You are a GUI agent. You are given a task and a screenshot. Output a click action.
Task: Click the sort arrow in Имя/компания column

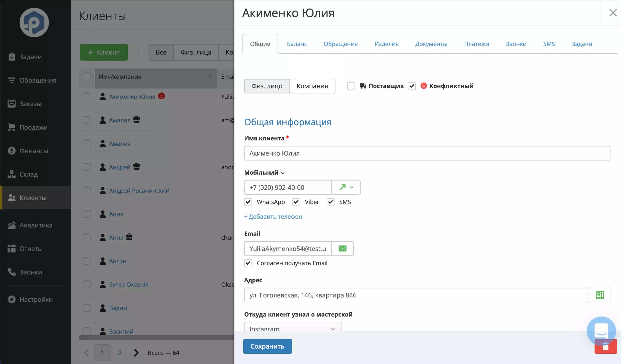click(x=210, y=76)
